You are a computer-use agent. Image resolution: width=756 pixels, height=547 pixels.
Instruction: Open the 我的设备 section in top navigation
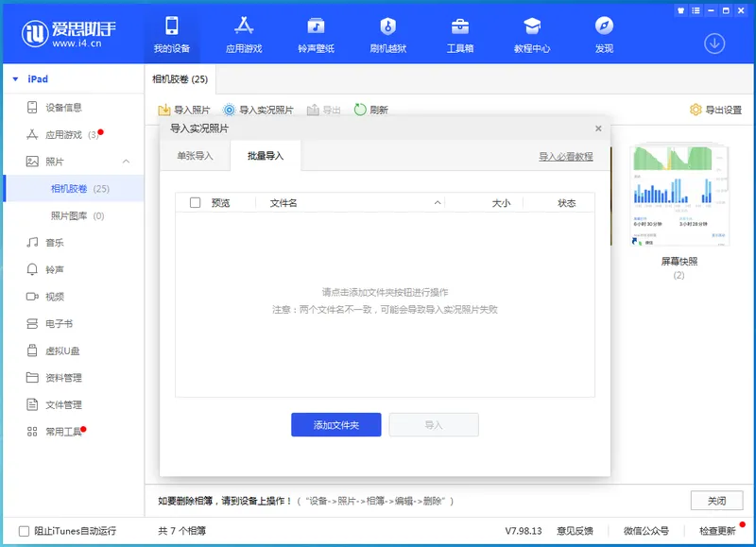coord(172,34)
